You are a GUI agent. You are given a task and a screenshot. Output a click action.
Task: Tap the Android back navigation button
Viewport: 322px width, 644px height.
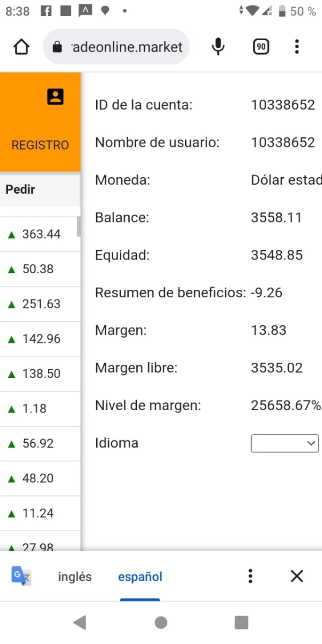(x=79, y=623)
